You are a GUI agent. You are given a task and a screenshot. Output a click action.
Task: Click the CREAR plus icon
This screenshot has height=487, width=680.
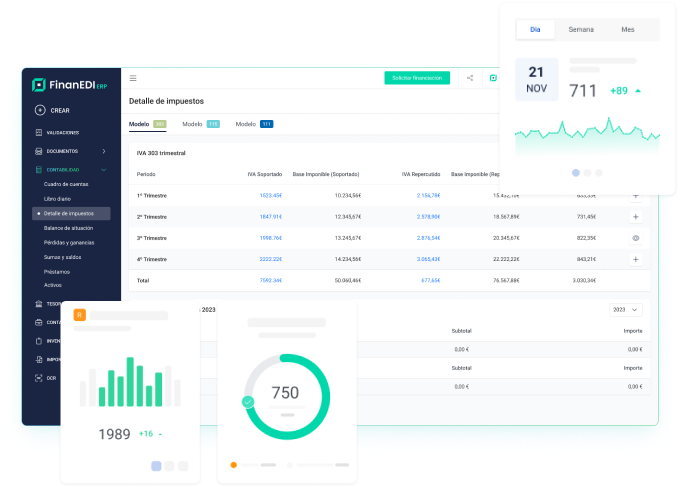40,110
